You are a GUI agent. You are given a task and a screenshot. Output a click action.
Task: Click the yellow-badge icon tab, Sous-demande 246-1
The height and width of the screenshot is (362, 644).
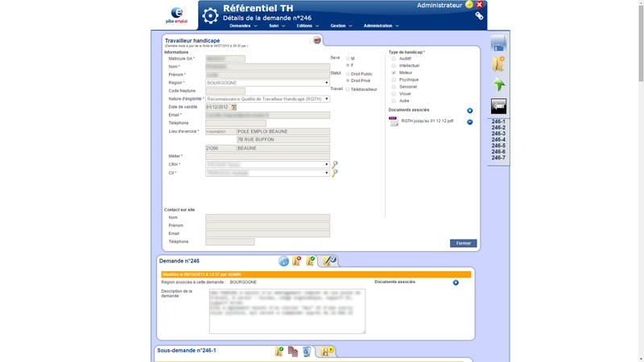[x=328, y=352]
